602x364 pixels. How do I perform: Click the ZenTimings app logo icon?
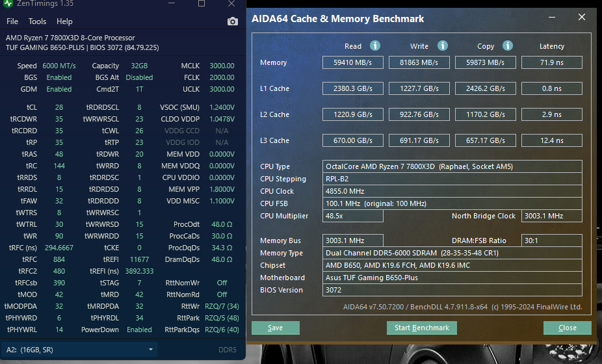pyautogui.click(x=8, y=3)
